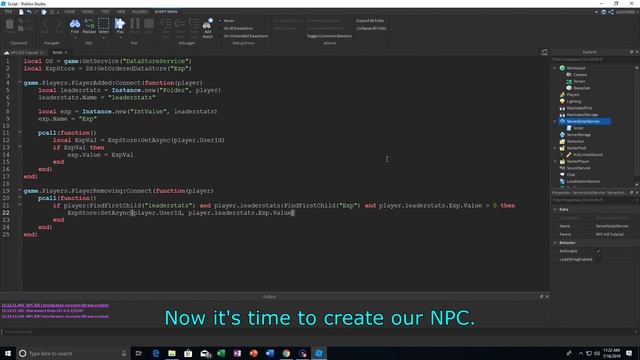Select the sword tool under StarterPack

tap(588, 155)
